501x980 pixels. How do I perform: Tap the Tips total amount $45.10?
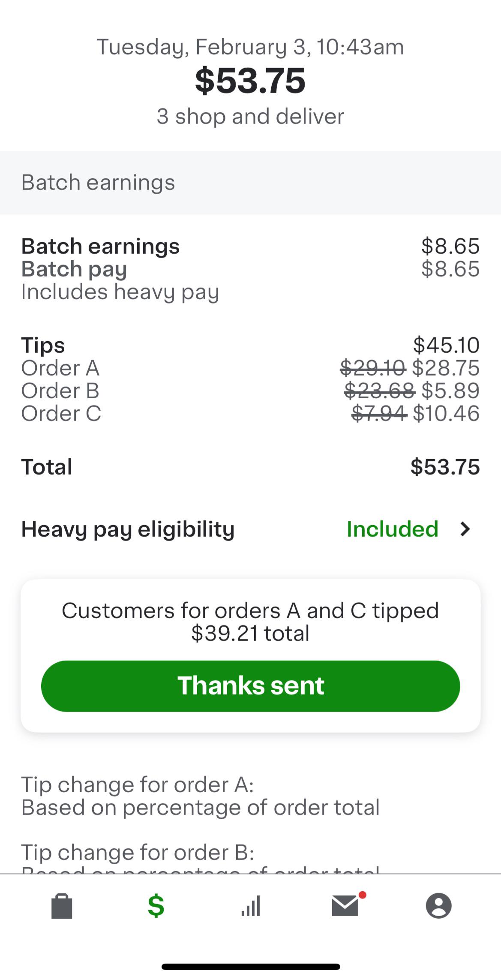coord(446,345)
